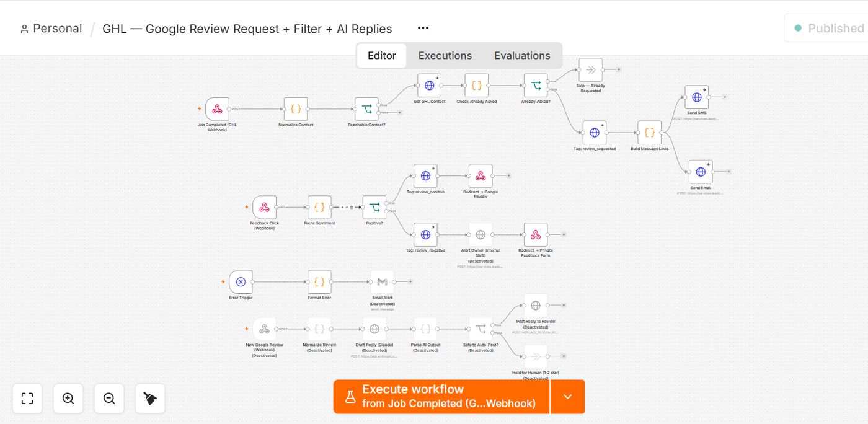Open the Get GHL Contact HTTP node
The height and width of the screenshot is (424, 868).
click(429, 86)
